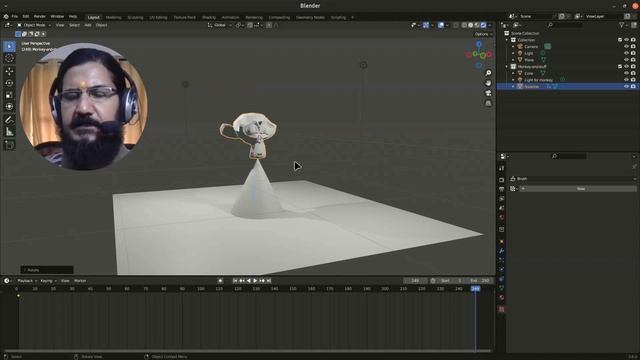Click the Scene name field

tap(536, 17)
